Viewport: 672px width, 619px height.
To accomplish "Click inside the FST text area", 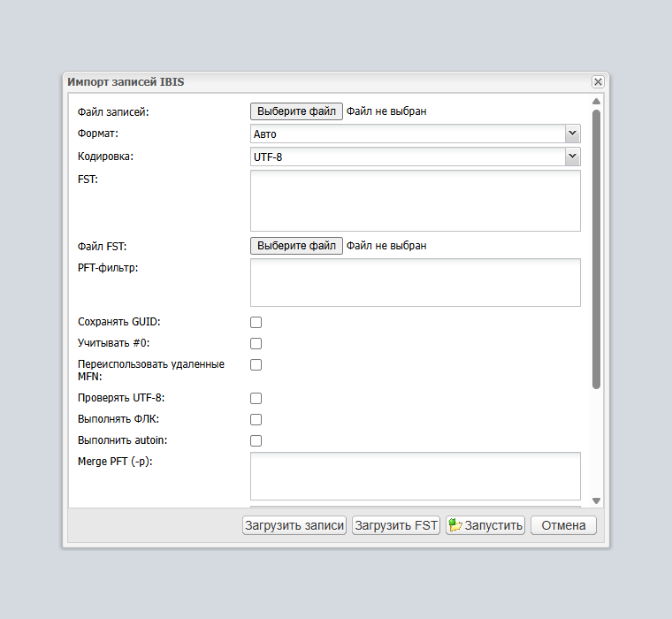I will [416, 201].
